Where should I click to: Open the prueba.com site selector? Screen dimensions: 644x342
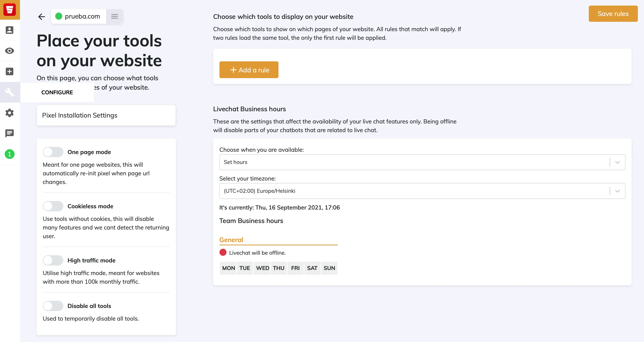click(x=79, y=17)
